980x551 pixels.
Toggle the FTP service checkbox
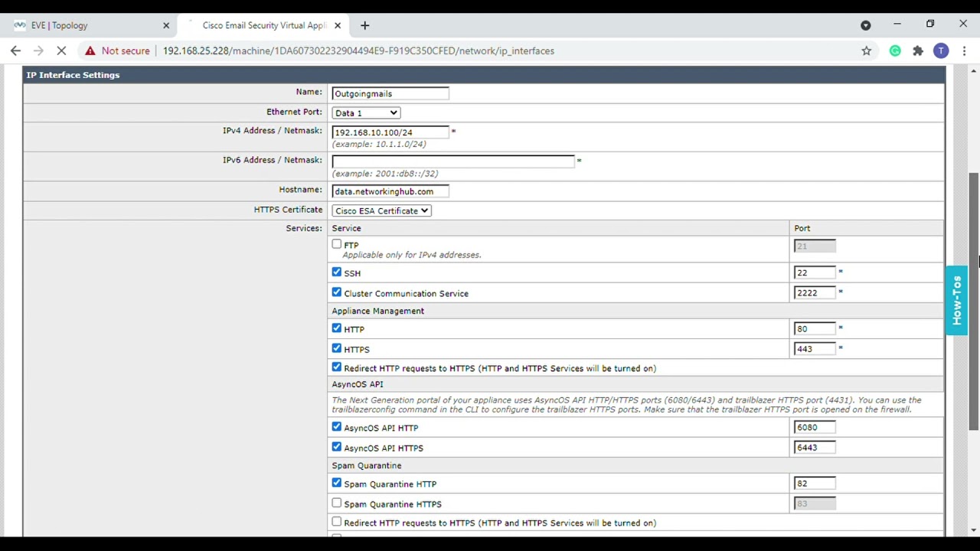337,244
